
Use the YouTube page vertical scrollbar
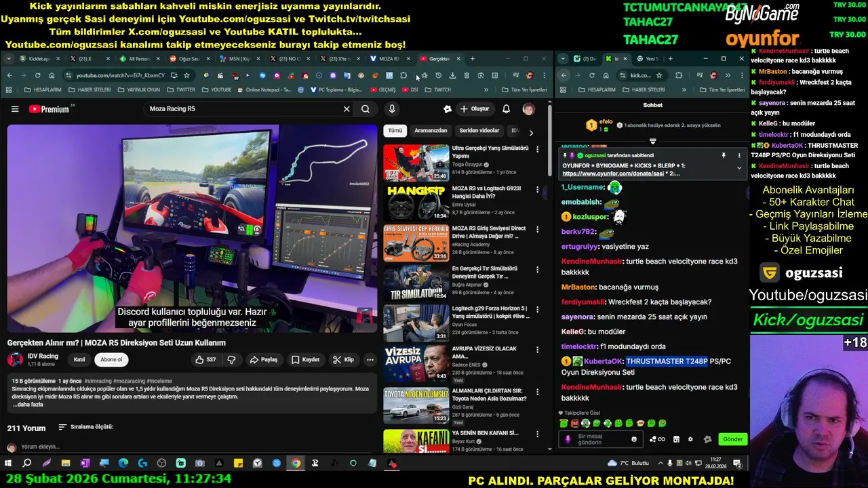coord(549,139)
